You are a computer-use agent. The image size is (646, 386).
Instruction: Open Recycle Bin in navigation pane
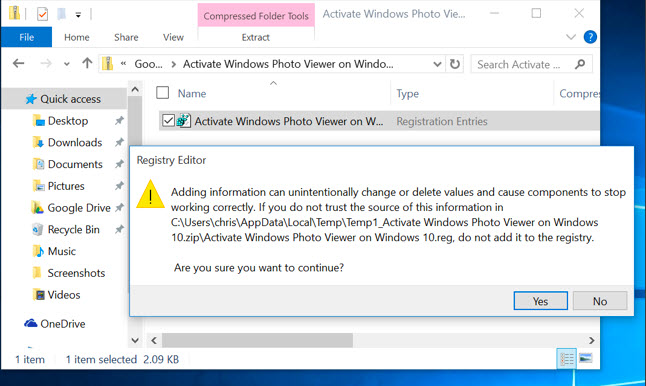point(73,229)
